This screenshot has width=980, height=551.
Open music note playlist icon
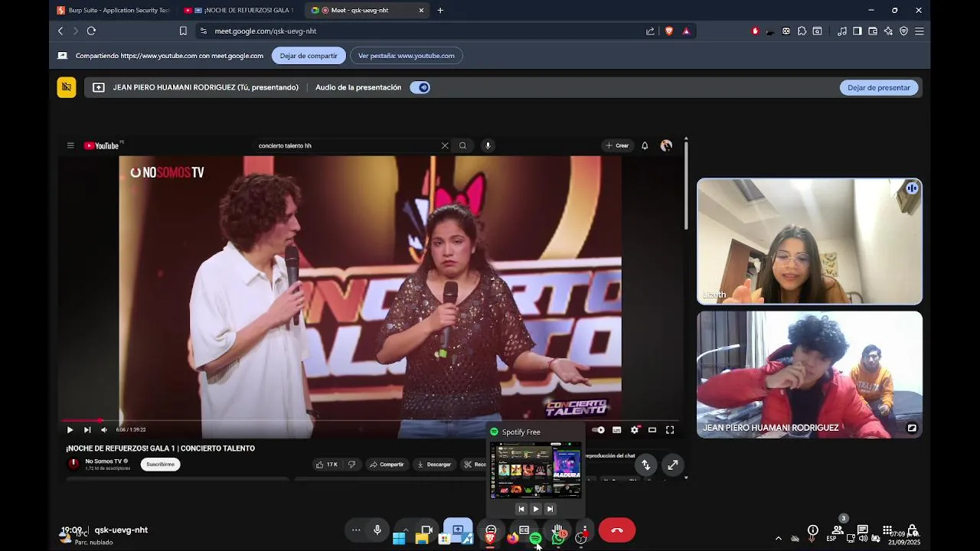(x=842, y=31)
